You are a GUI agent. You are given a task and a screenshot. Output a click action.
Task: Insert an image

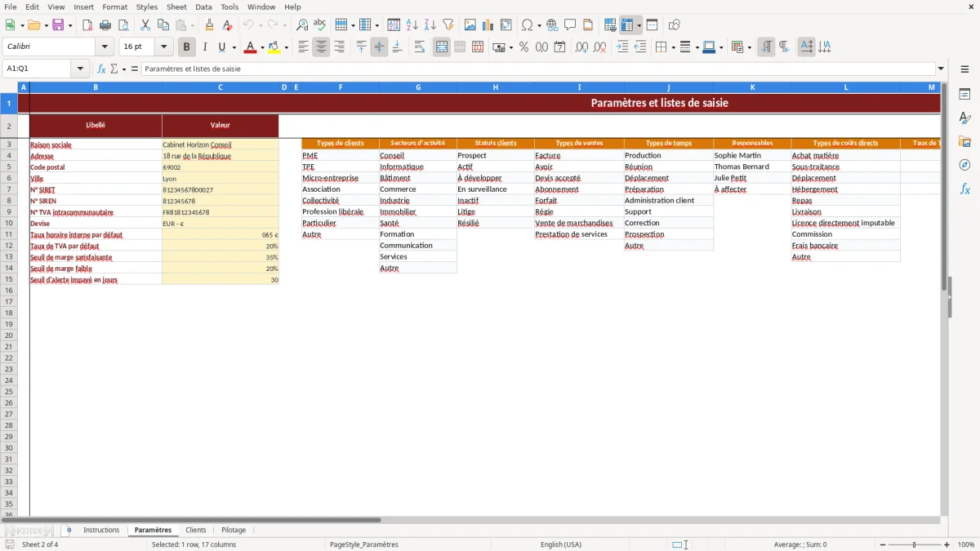(x=470, y=25)
